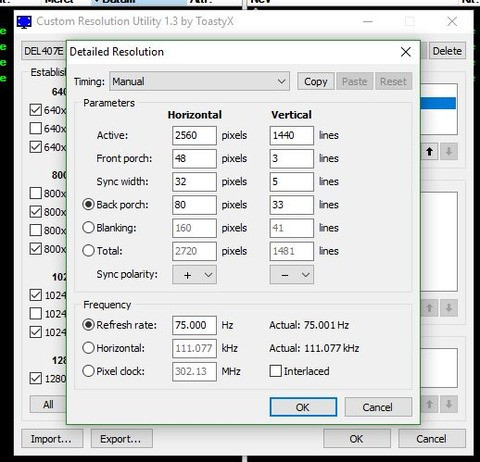Toggle the first 800x checkbox
The width and height of the screenshot is (480, 462).
[x=36, y=193]
